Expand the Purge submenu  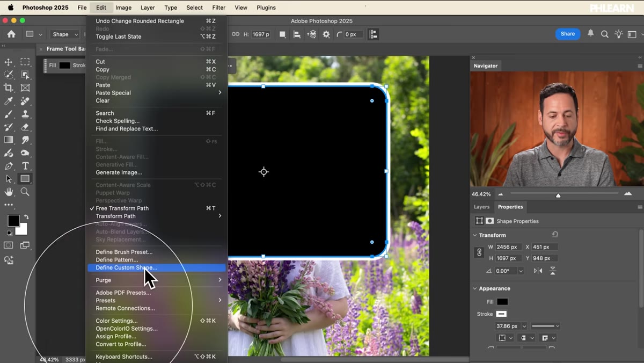(156, 280)
